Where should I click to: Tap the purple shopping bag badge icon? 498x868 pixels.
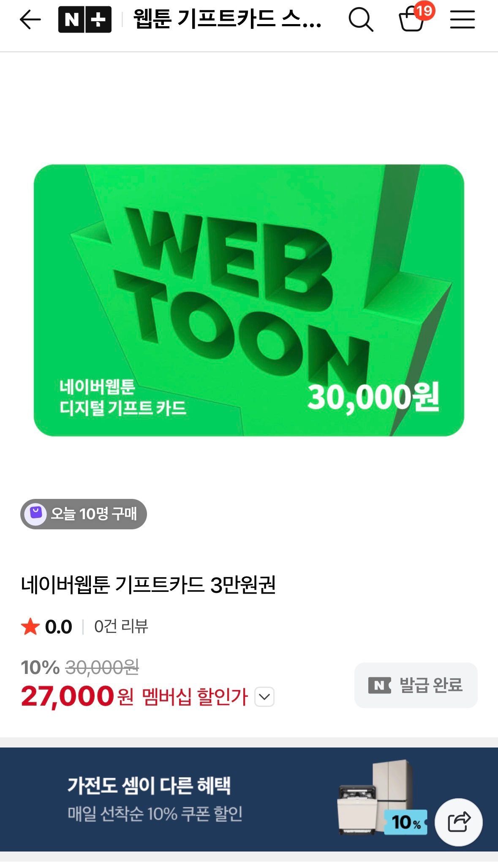35,514
